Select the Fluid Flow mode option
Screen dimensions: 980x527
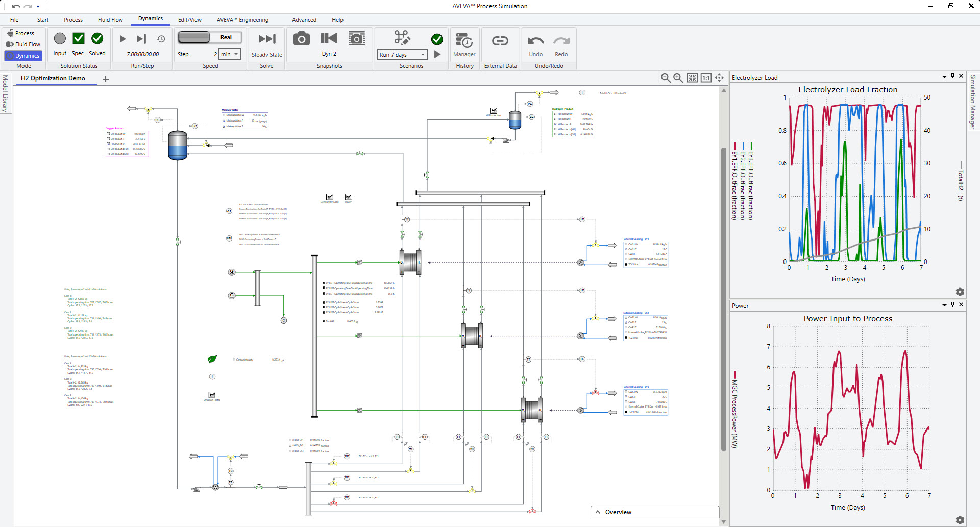tap(23, 44)
